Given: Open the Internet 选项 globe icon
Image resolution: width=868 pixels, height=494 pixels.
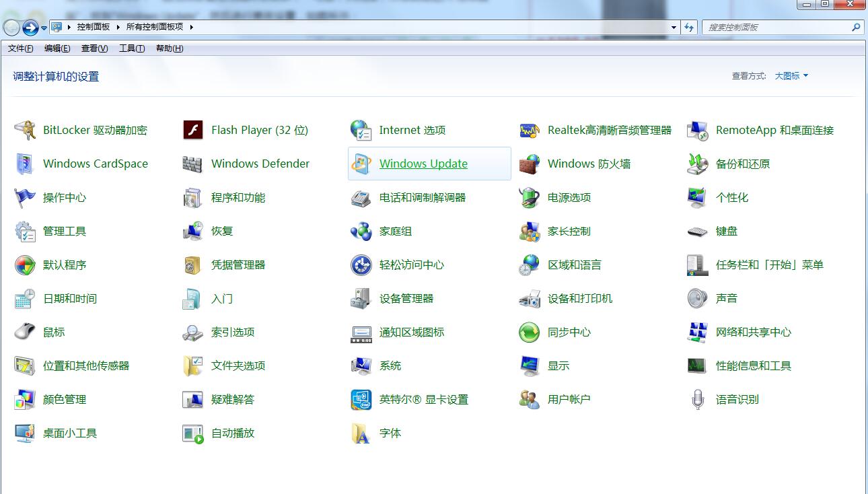Looking at the screenshot, I should tap(361, 130).
